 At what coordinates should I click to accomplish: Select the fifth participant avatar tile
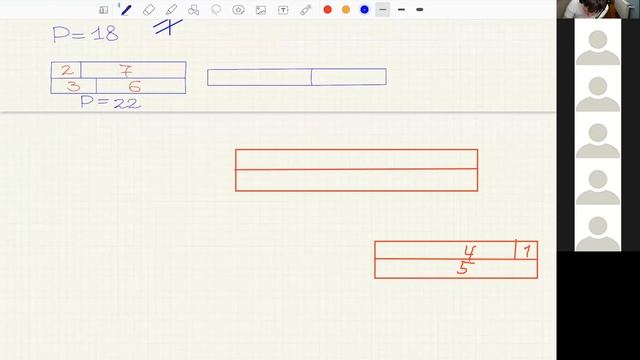tap(598, 228)
